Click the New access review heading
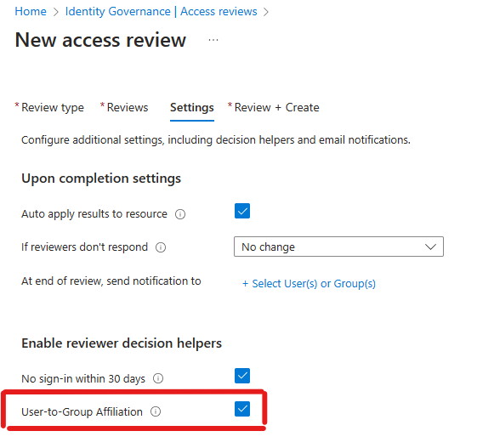The width and height of the screenshot is (477, 448). [x=100, y=40]
